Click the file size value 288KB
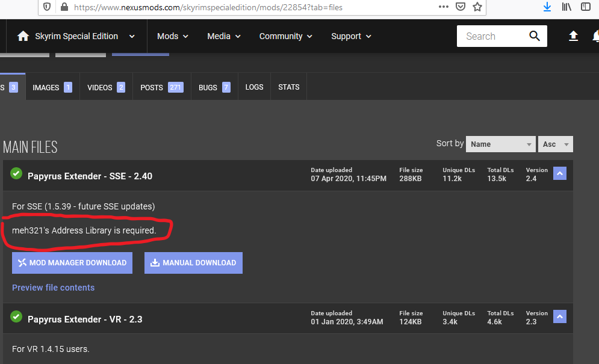 [411, 178]
